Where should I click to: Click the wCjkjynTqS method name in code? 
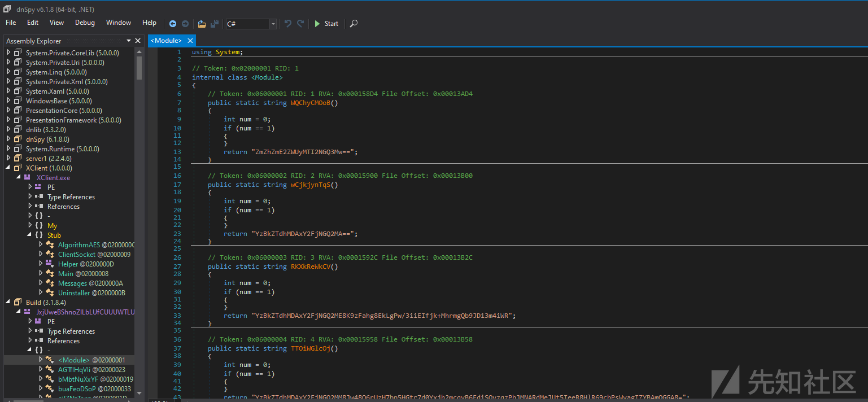click(x=311, y=185)
